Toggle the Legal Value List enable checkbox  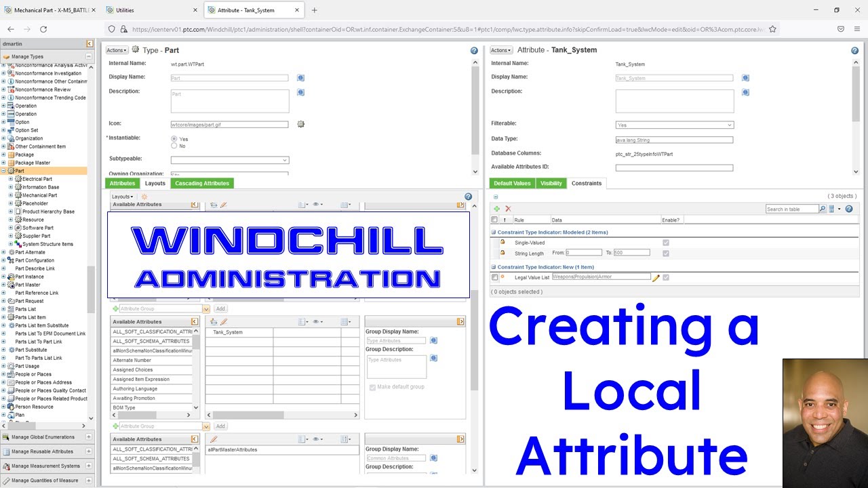click(x=666, y=277)
